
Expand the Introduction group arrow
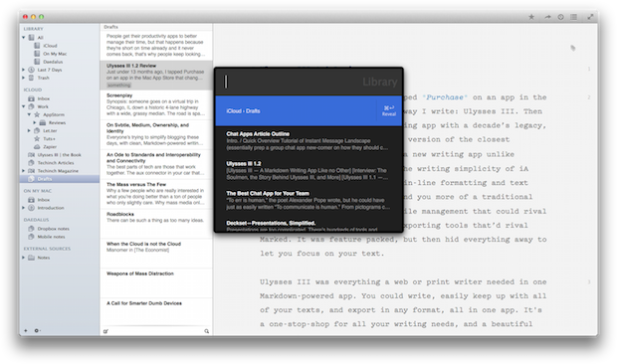click(x=24, y=208)
